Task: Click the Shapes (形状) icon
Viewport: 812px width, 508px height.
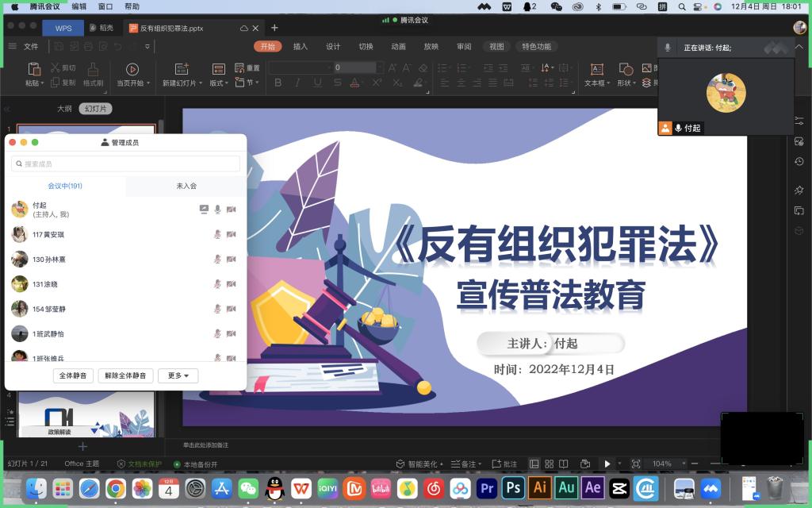Action: (x=626, y=70)
